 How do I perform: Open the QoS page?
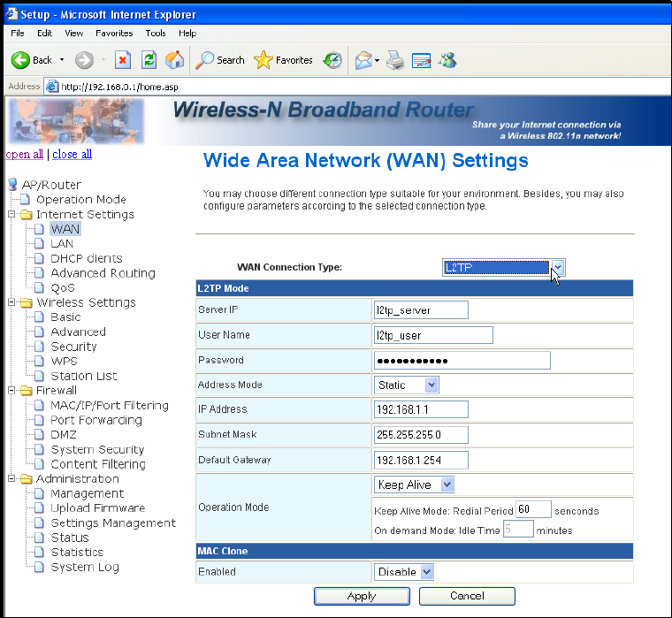[63, 288]
